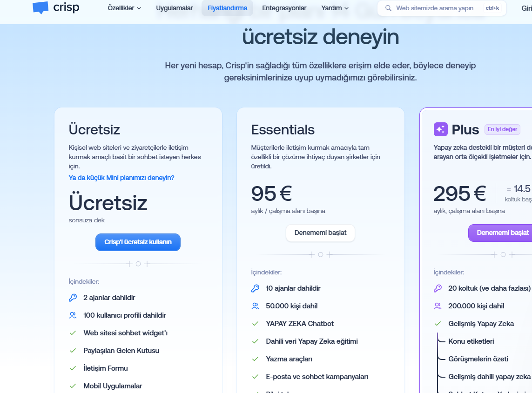Click the Crisp logo in the header
532x393 pixels.
pos(56,7)
